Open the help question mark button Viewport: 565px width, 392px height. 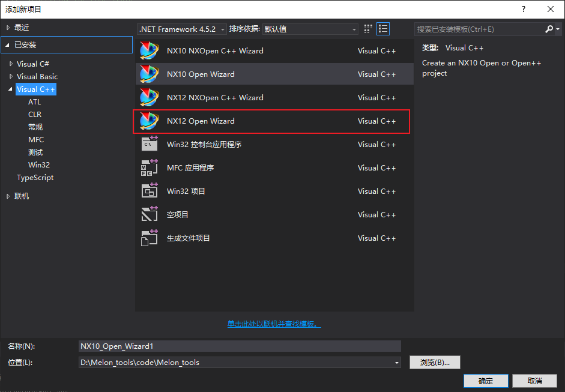coord(524,9)
